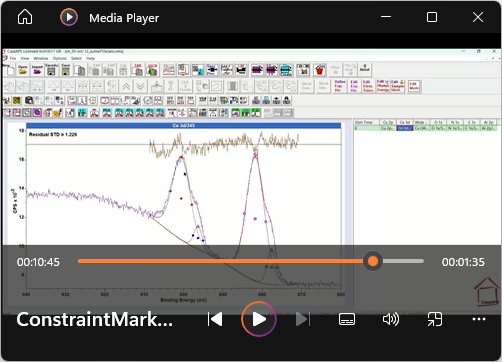Image resolution: width=502 pixels, height=362 pixels.
Task: Click the orange seek slider thumb
Action: (373, 261)
